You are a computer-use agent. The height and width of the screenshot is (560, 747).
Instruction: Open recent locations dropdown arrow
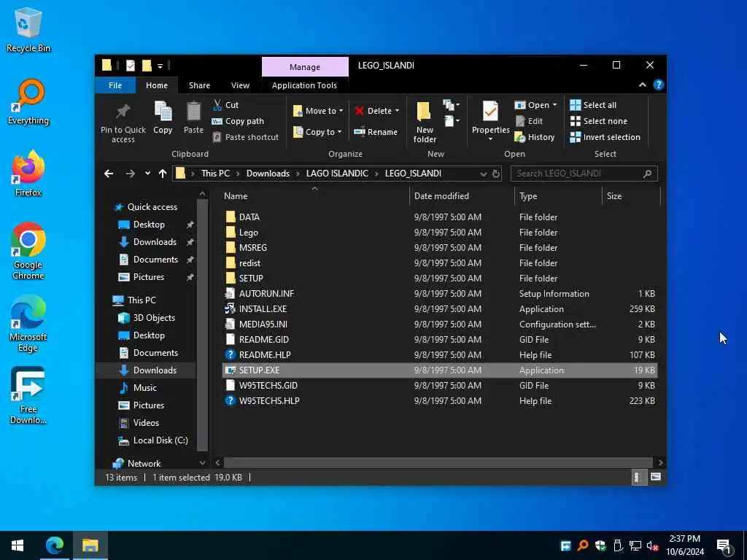coord(147,174)
